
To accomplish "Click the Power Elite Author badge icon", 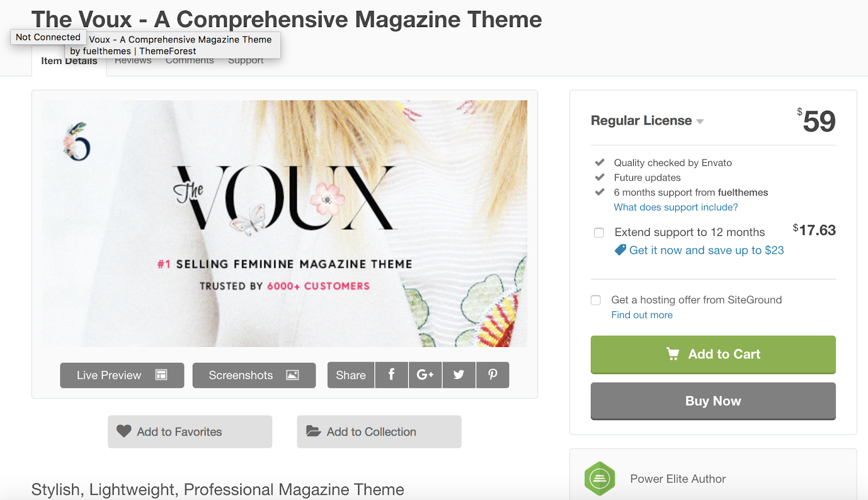I will coord(599,478).
